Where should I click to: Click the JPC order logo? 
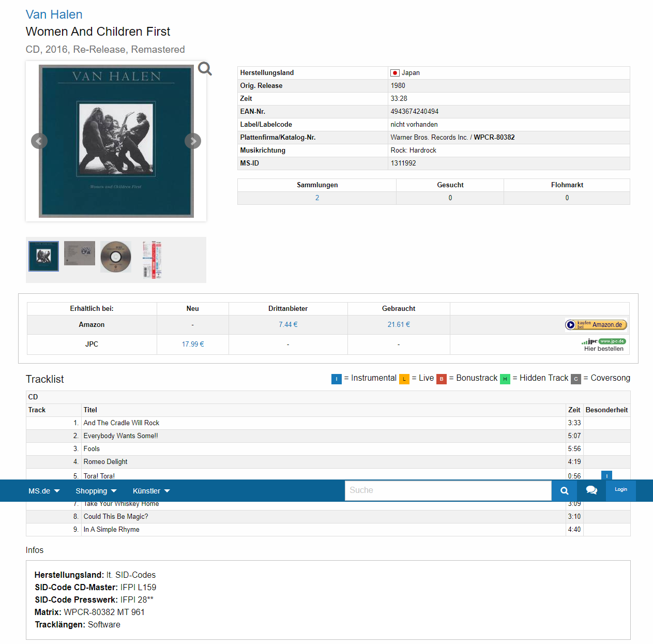point(603,341)
